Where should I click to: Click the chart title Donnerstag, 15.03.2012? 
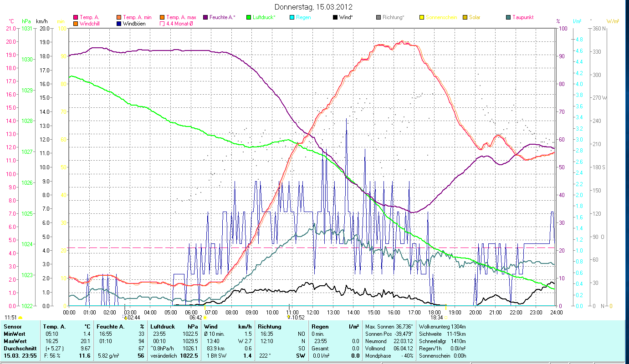click(314, 7)
